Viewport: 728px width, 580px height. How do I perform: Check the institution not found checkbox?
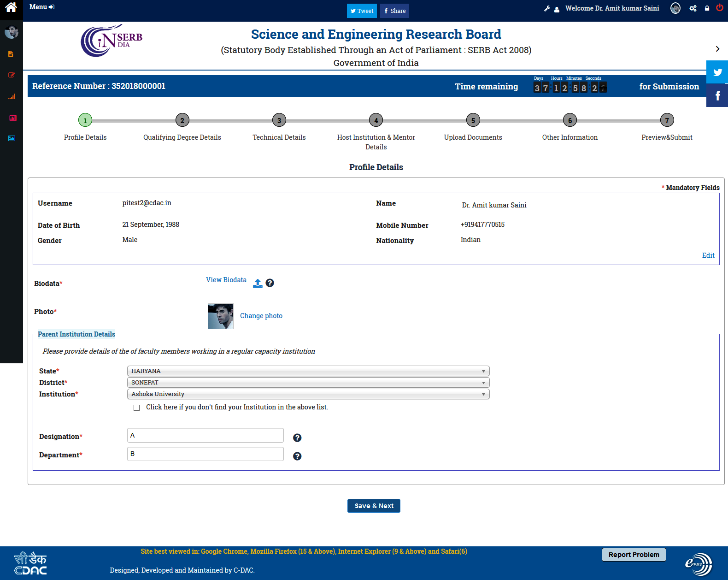[136, 408]
